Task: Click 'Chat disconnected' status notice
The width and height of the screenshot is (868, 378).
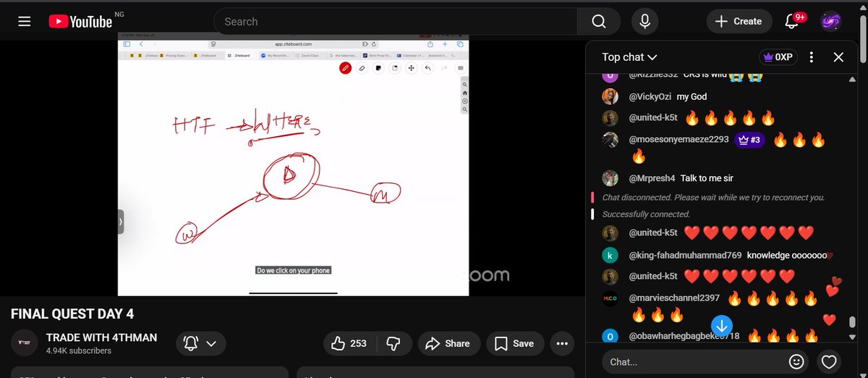Action: point(713,198)
